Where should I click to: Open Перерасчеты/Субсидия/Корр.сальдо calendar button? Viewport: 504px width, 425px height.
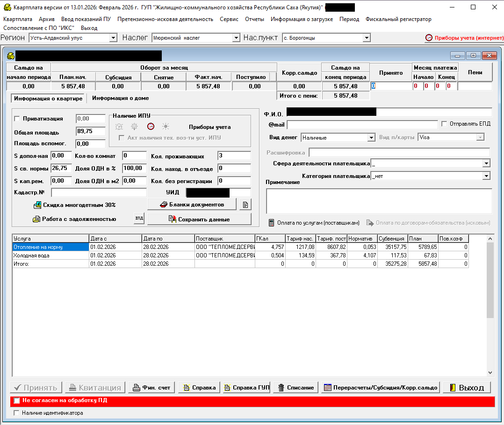pyautogui.click(x=381, y=387)
